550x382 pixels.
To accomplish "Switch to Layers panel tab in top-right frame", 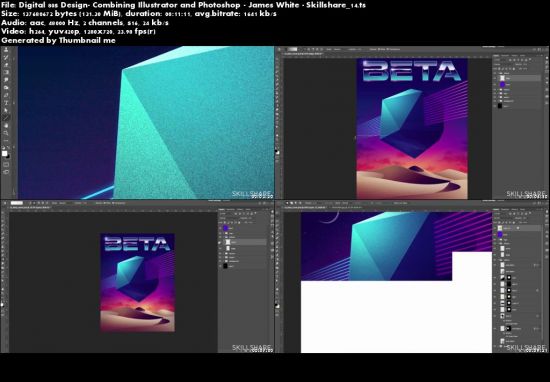I will click(496, 55).
